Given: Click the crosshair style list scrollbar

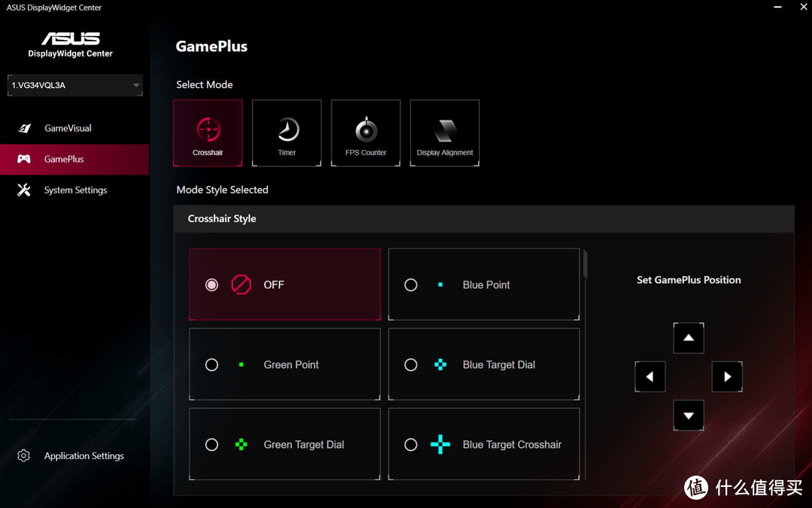Looking at the screenshot, I should coord(585,264).
